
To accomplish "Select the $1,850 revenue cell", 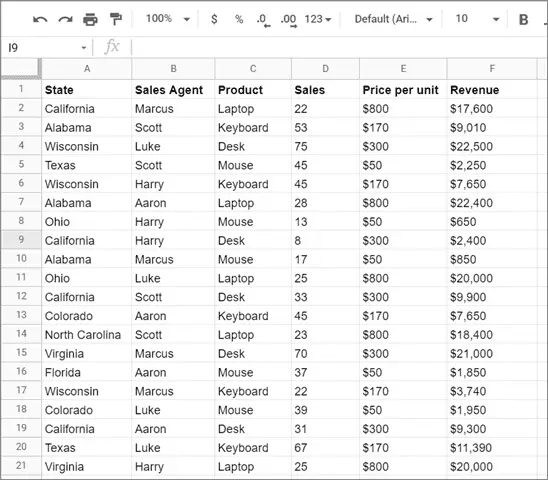I will [492, 372].
